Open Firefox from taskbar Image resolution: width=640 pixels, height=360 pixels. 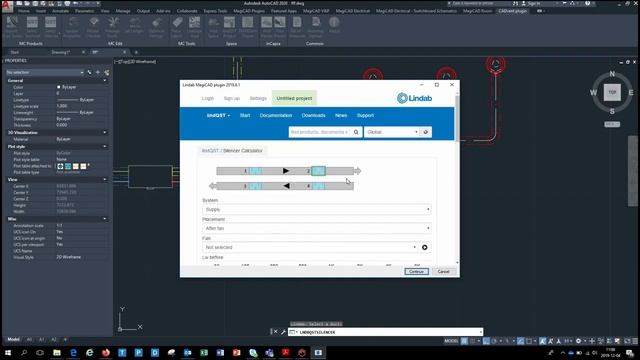[x=106, y=353]
